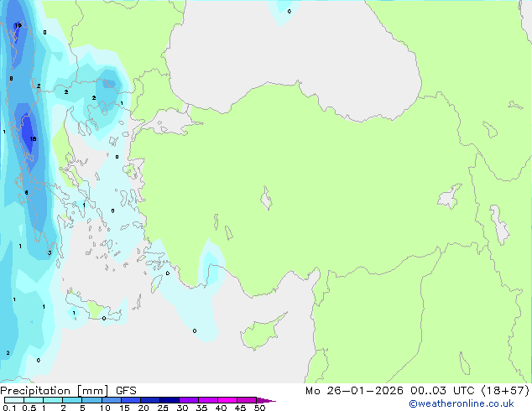Click the 2 to 5 mm legend swatch

72,400
